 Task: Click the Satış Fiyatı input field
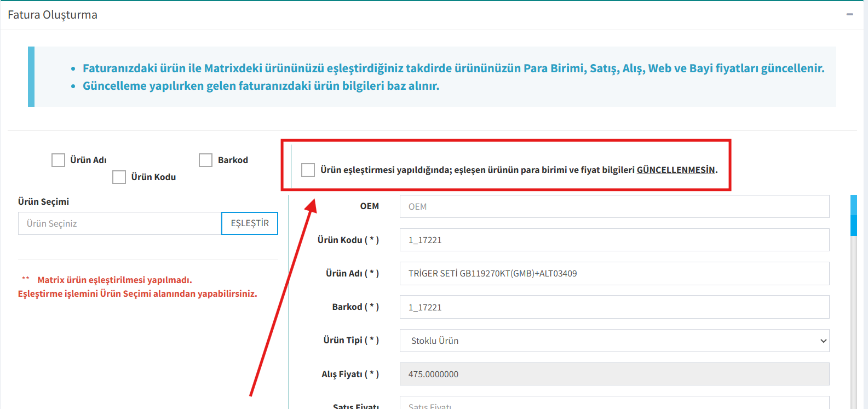(614, 404)
